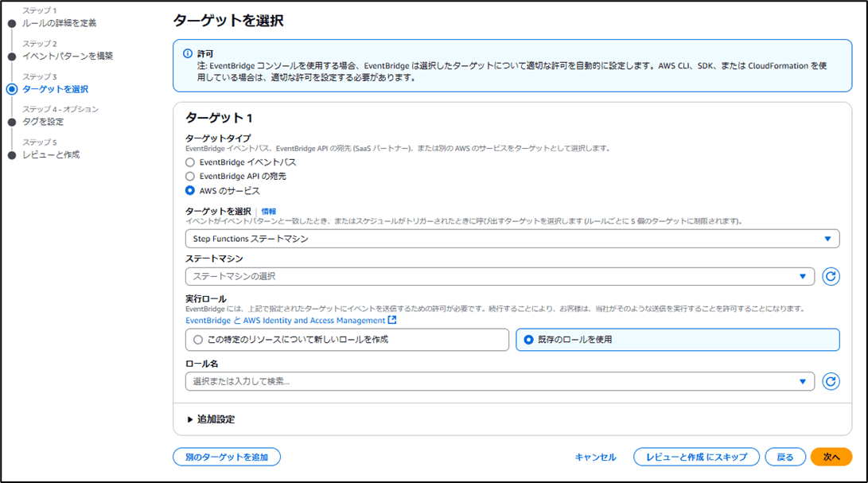Open EventBridge と AWS Identity and Access Management link

tap(285, 320)
